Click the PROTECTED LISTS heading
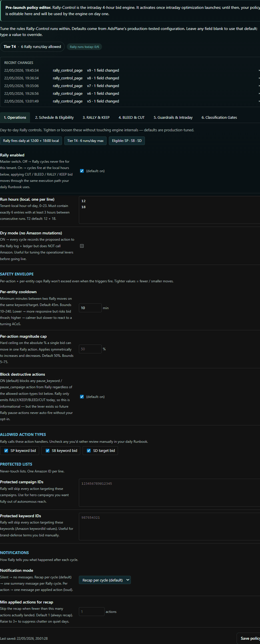 click(x=16, y=464)
